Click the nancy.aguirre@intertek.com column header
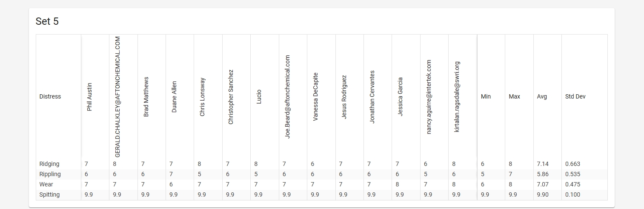644x209 pixels. [429, 97]
